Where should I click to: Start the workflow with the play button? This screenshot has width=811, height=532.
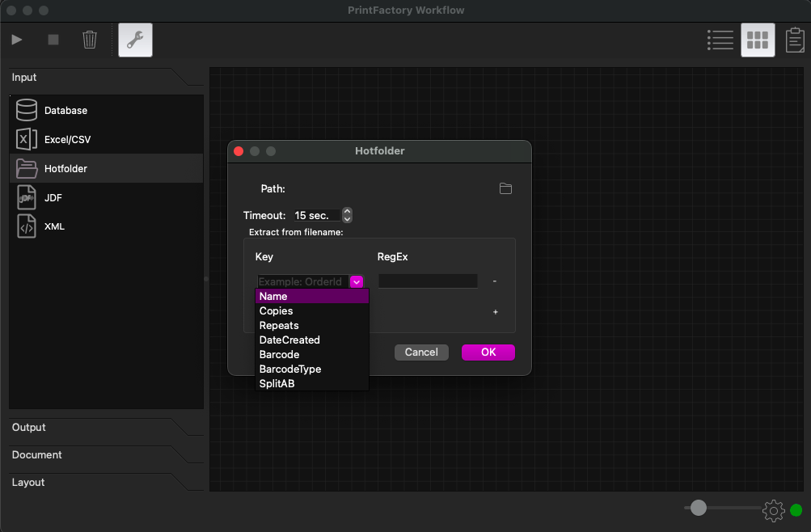(17, 40)
